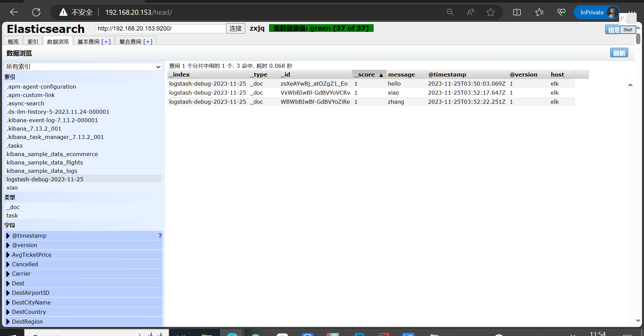Screen dimensions: 644x336
Task: Click the not secure warning icon
Action: 63,12
